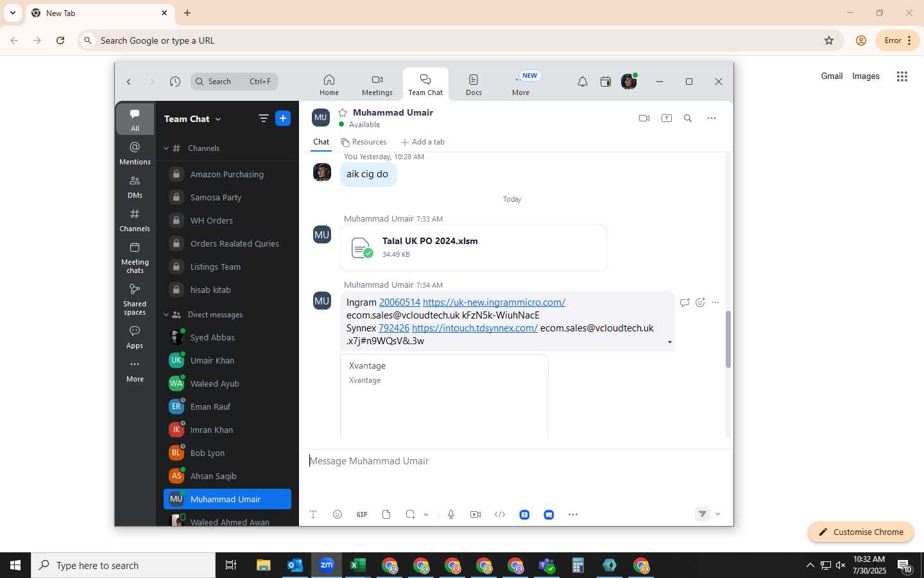Click the notifications bell icon
The image size is (924, 578).
[583, 82]
